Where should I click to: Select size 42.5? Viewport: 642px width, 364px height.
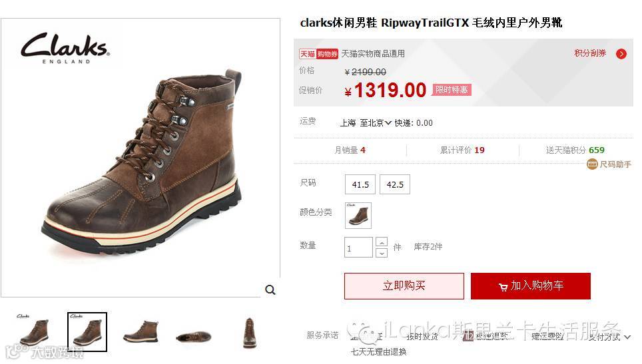(x=395, y=184)
